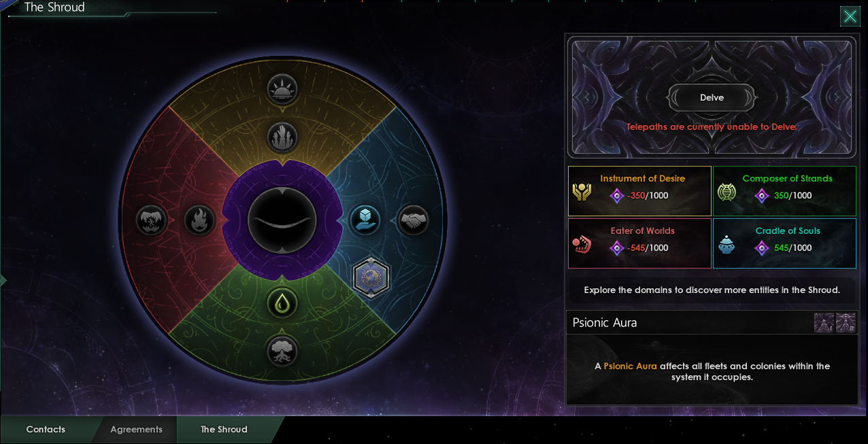Image resolution: width=868 pixels, height=444 pixels.
Task: Click the Delve button
Action: 712,97
